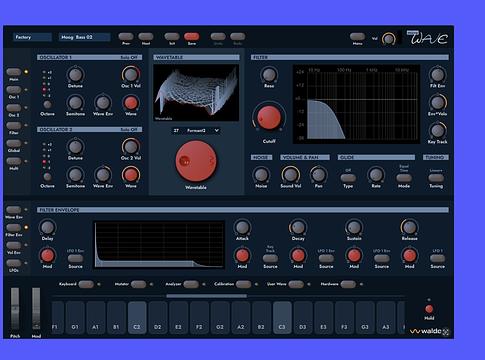The image size is (485, 360).
Task: Switch to the Filter page
Action: 14,125
